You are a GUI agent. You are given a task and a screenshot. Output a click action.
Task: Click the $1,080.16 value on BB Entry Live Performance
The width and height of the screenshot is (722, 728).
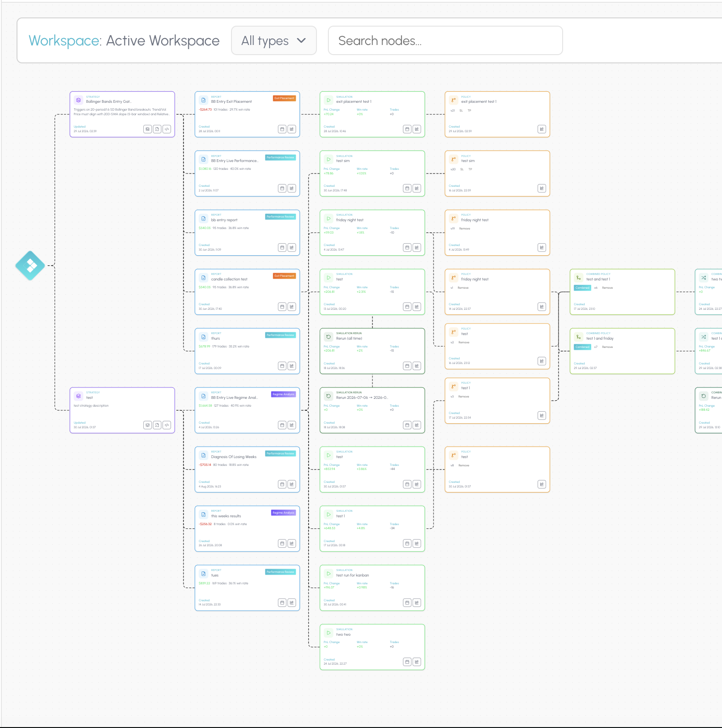tap(205, 169)
